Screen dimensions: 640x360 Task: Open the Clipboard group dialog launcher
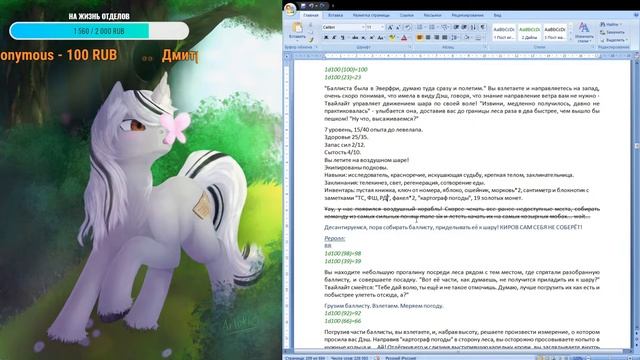(x=316, y=47)
